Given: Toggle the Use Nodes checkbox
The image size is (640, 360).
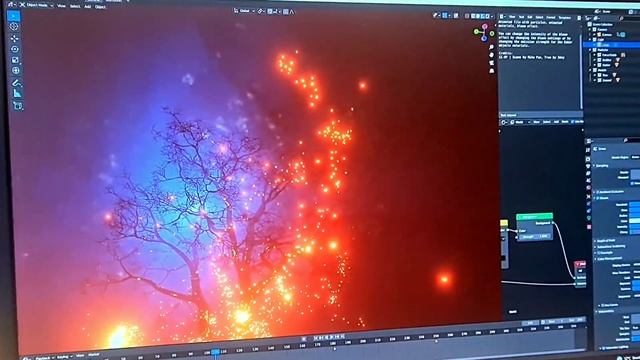Looking at the screenshot, I should [x=573, y=122].
